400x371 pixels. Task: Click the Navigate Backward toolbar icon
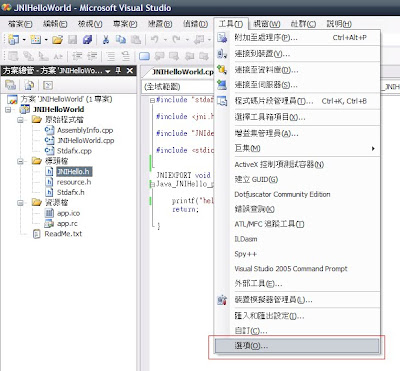point(199,40)
